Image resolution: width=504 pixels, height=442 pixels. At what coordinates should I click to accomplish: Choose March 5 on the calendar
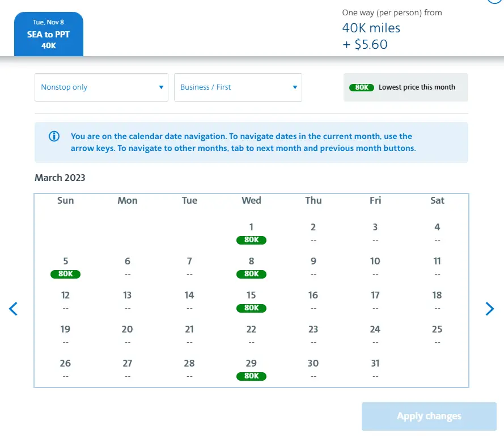tap(66, 266)
